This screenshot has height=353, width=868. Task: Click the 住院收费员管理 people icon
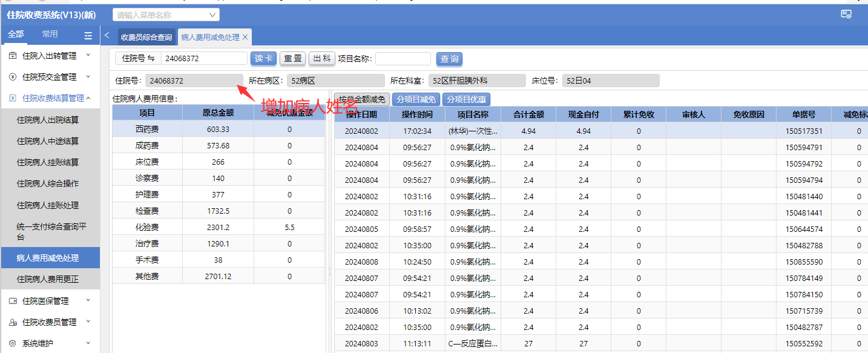pos(13,322)
